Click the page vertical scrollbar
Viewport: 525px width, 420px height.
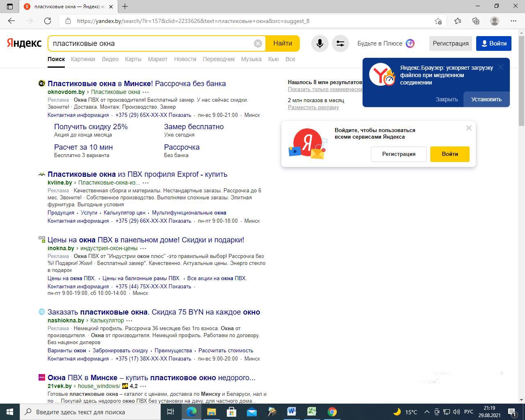click(521, 205)
